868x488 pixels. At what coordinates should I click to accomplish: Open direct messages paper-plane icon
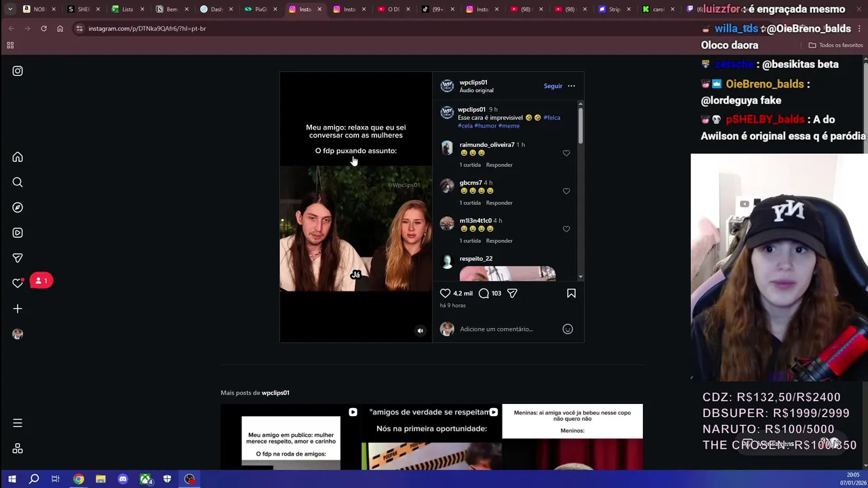pos(18,258)
